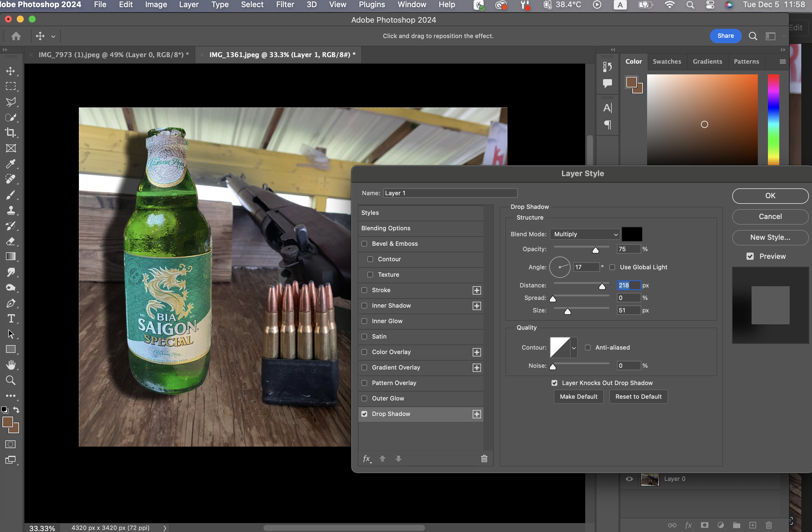Open the Blend Mode Multiply dropdown
This screenshot has width=812, height=532.
585,234
